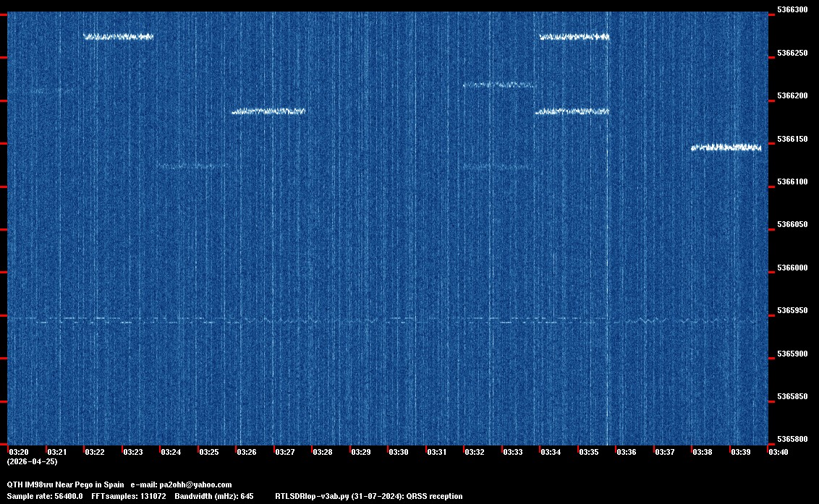Click the bright signal trace between 03:38 and 03:39
819x504 pixels.
click(x=726, y=148)
